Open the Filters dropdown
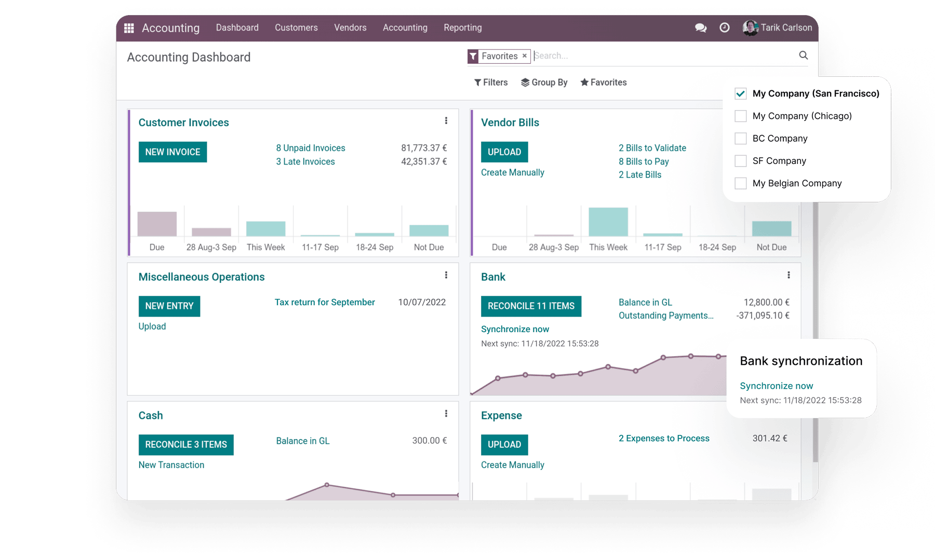Viewport: 935px width, 560px height. point(491,82)
